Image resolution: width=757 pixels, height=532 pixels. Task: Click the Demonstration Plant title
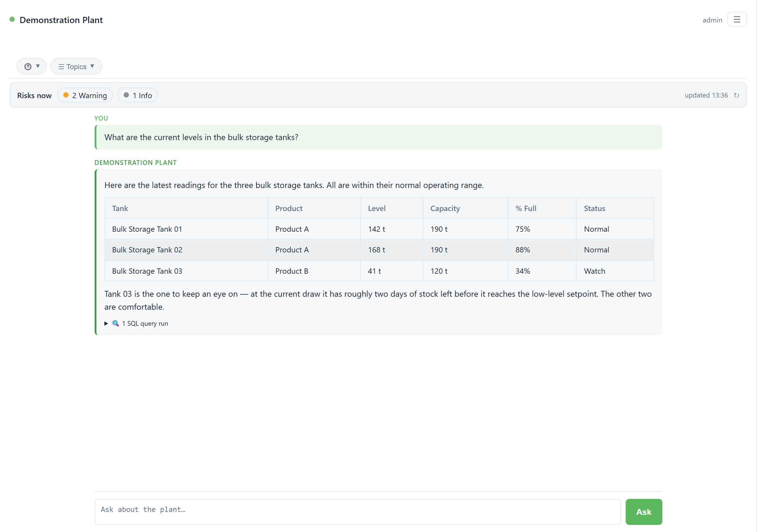tap(61, 20)
